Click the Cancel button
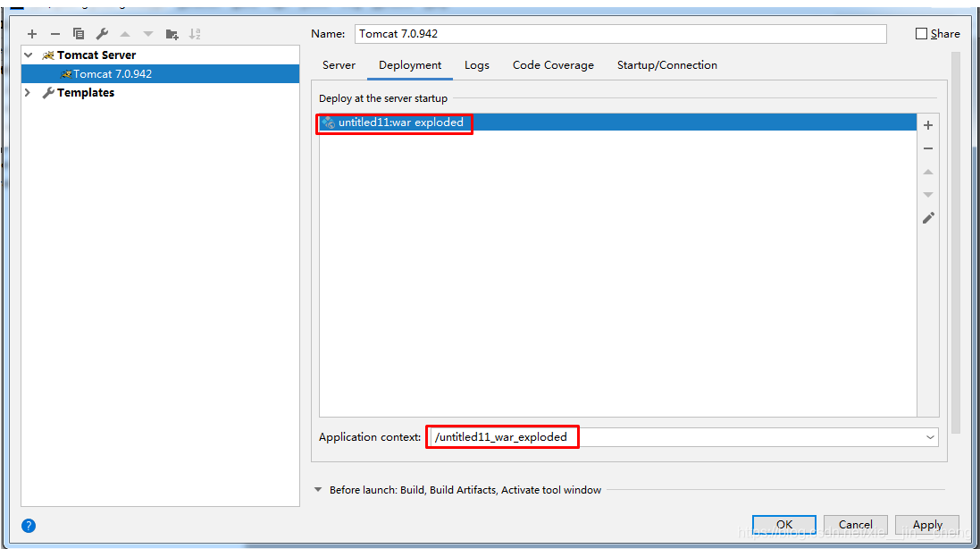The height and width of the screenshot is (549, 980). click(855, 525)
